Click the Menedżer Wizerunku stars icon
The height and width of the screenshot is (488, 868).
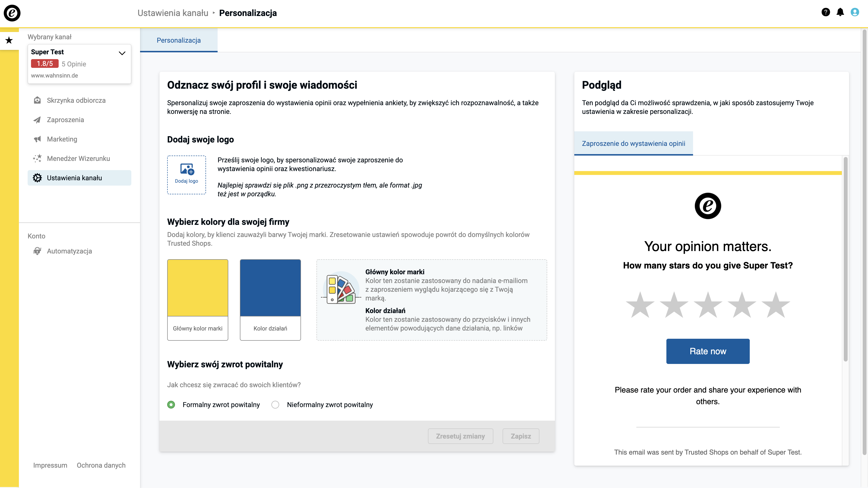point(37,158)
